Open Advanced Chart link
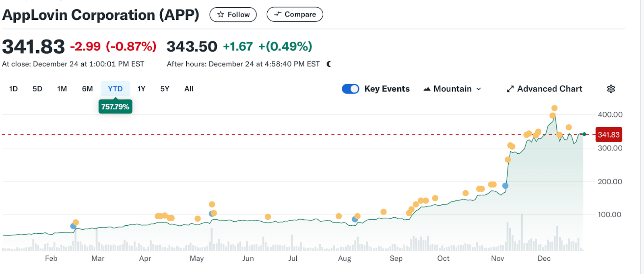Viewport: 644px width, 274px height. click(x=545, y=89)
